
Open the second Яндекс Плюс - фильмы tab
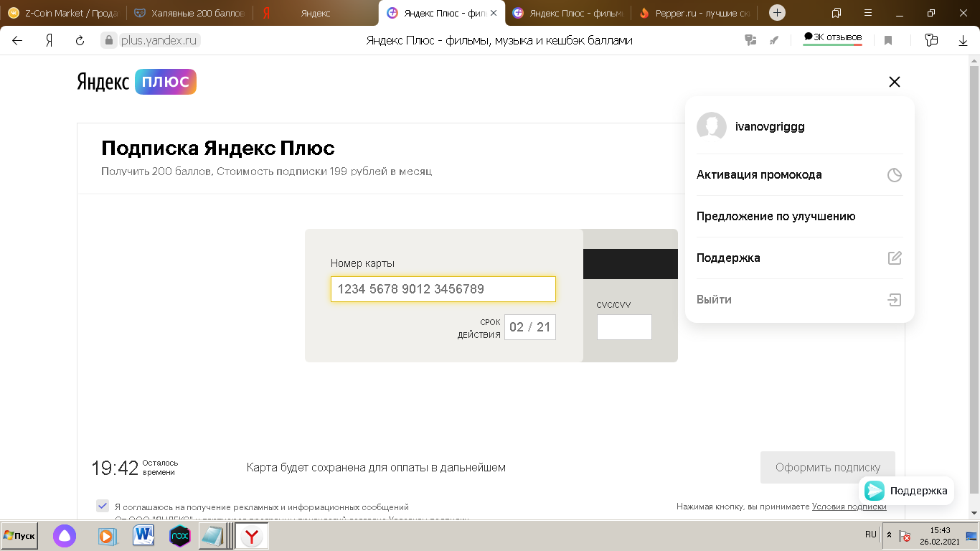(x=568, y=13)
